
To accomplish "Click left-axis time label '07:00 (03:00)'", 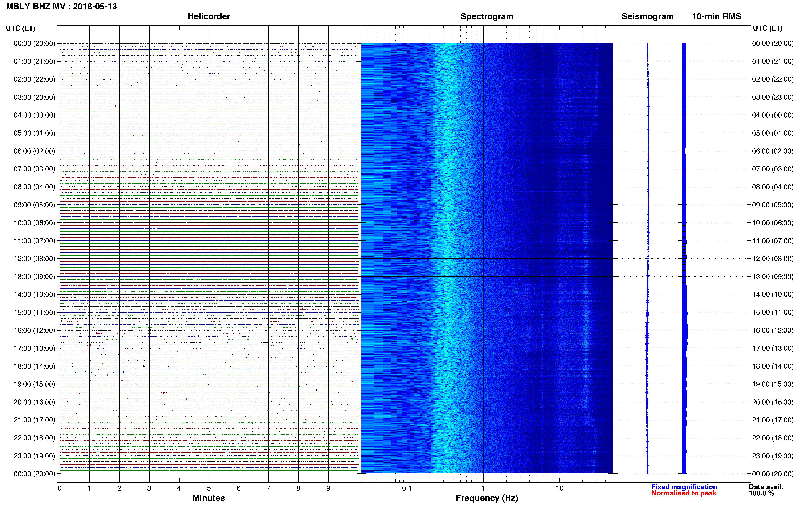I will (34, 169).
